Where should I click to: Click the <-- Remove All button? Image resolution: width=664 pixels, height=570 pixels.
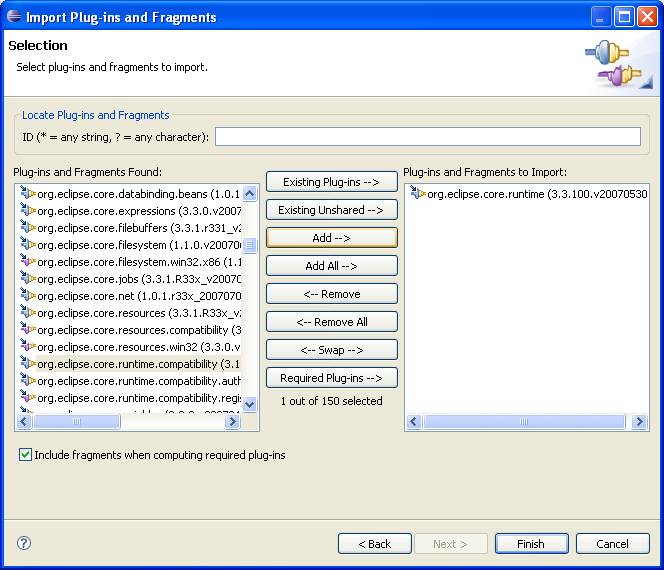332,322
